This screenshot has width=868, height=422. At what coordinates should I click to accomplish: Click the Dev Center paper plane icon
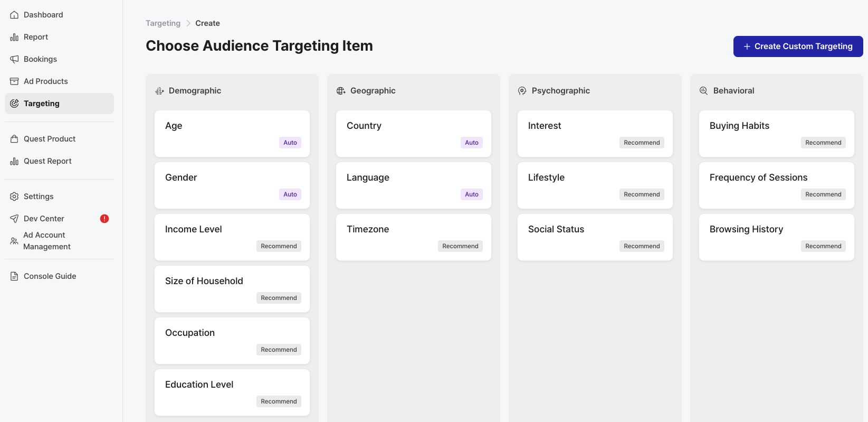click(x=14, y=219)
